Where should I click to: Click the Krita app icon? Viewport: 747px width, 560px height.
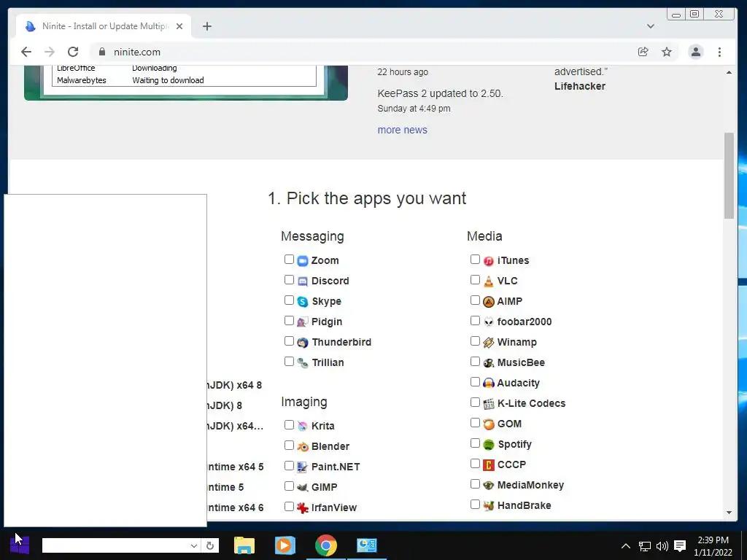[x=303, y=426]
